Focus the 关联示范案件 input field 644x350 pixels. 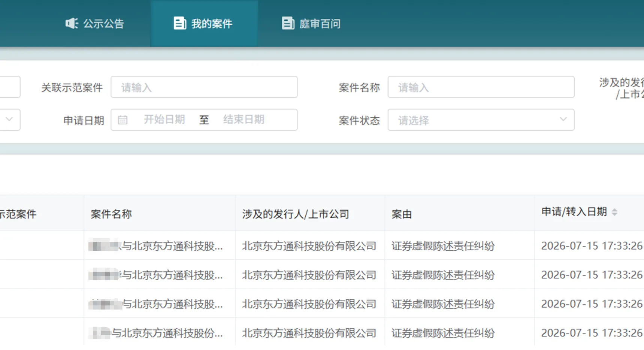pos(204,87)
